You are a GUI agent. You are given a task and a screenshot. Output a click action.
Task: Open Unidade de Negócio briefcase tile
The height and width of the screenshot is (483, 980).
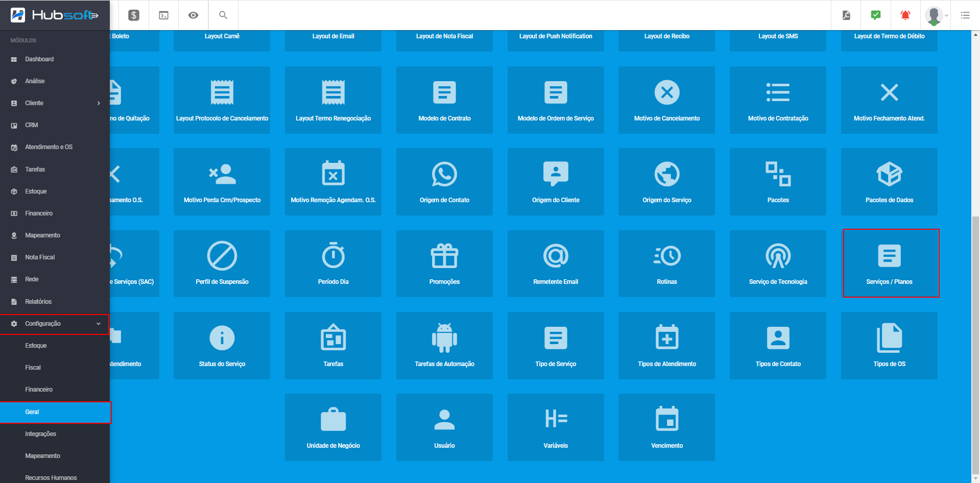click(x=333, y=427)
